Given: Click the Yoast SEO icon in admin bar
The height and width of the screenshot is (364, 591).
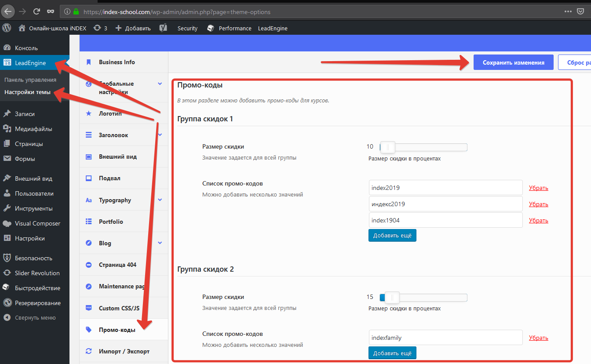Looking at the screenshot, I should pos(163,28).
